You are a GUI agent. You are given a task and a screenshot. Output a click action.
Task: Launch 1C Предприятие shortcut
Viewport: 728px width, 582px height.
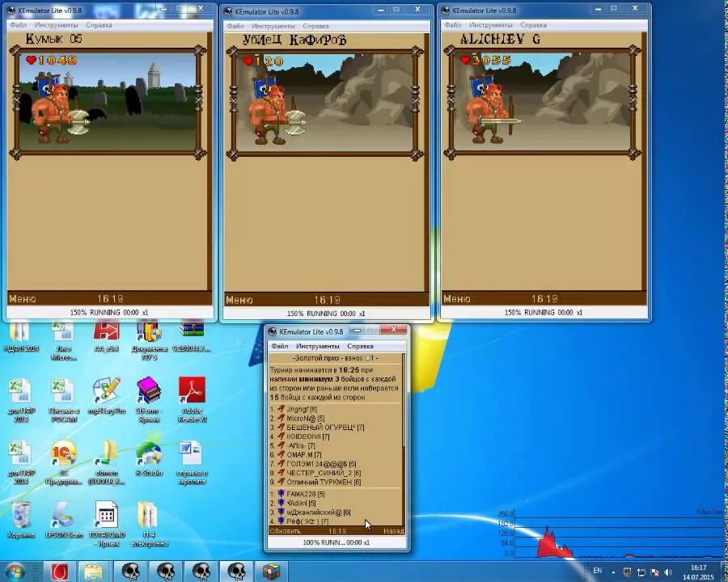(64, 462)
